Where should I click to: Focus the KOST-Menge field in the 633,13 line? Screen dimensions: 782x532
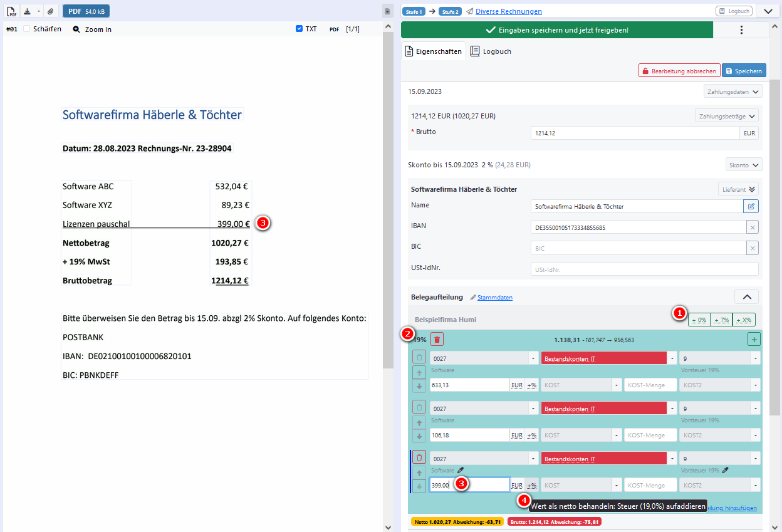[x=650, y=385]
